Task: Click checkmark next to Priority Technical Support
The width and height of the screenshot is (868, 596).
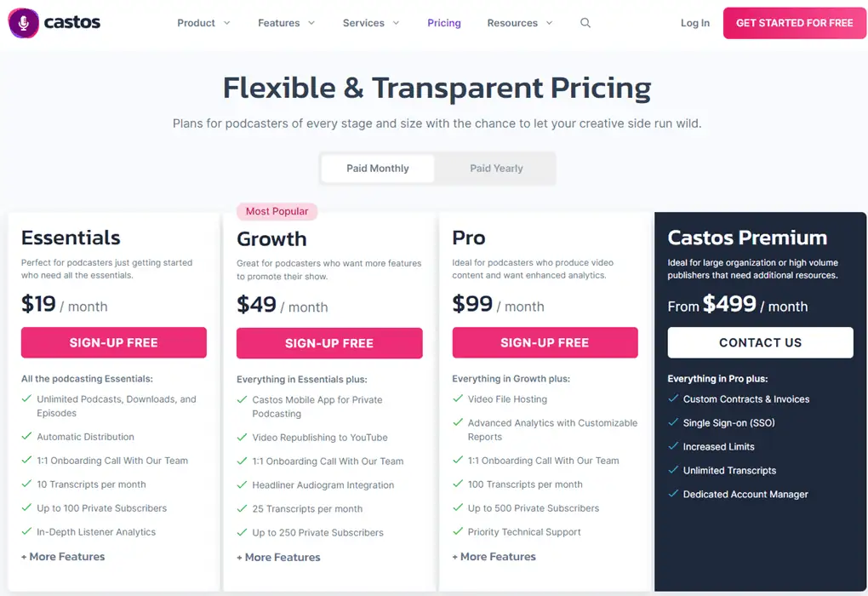Action: click(x=458, y=531)
